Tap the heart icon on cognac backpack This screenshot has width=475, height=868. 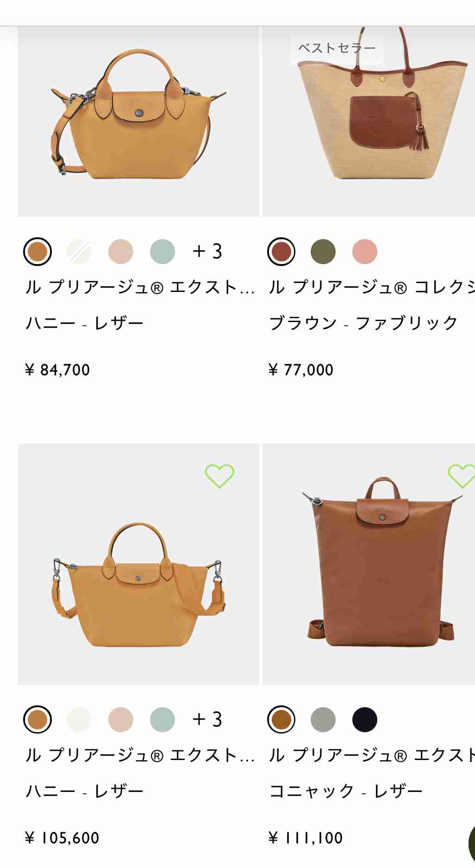(x=462, y=476)
